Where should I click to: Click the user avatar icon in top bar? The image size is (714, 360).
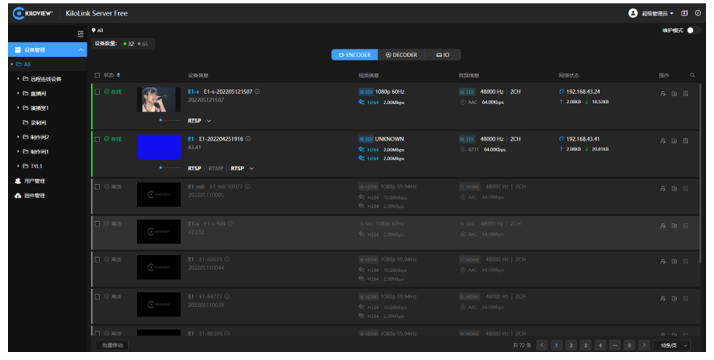click(x=632, y=13)
